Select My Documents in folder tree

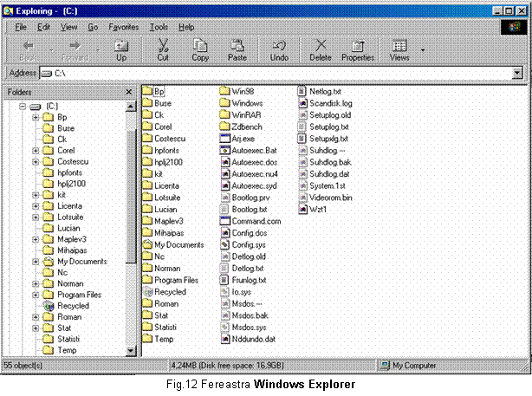click(81, 262)
